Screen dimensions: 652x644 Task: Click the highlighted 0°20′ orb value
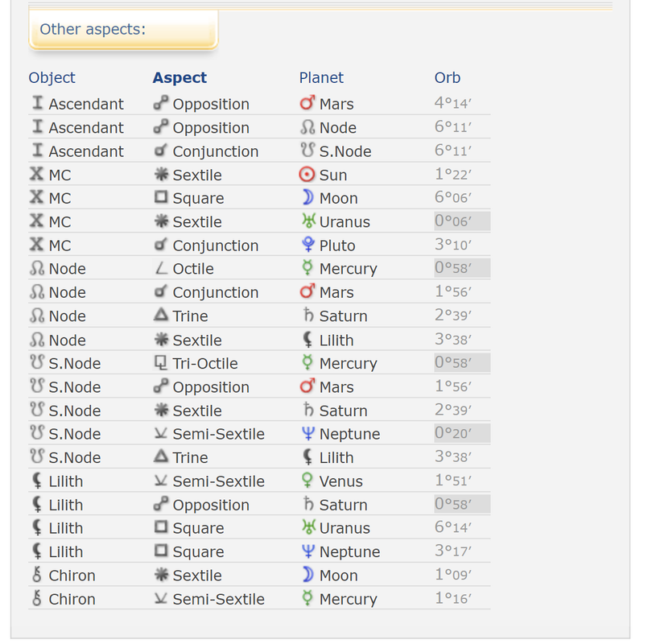click(x=462, y=433)
